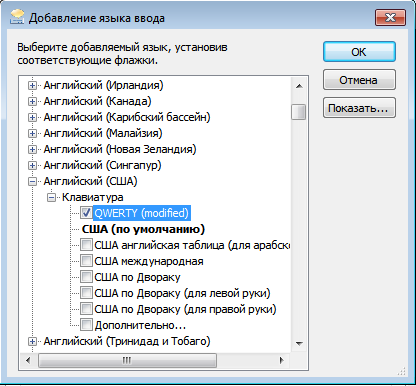Open the Показать... preview button

coord(359,108)
